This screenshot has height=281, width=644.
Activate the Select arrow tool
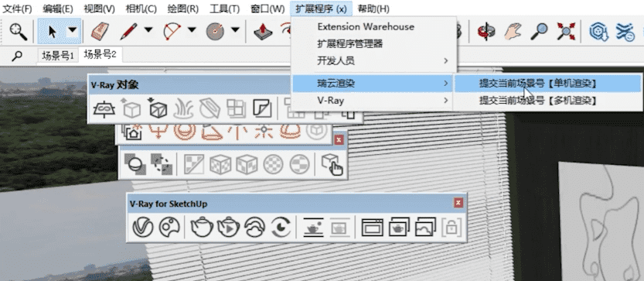click(52, 31)
